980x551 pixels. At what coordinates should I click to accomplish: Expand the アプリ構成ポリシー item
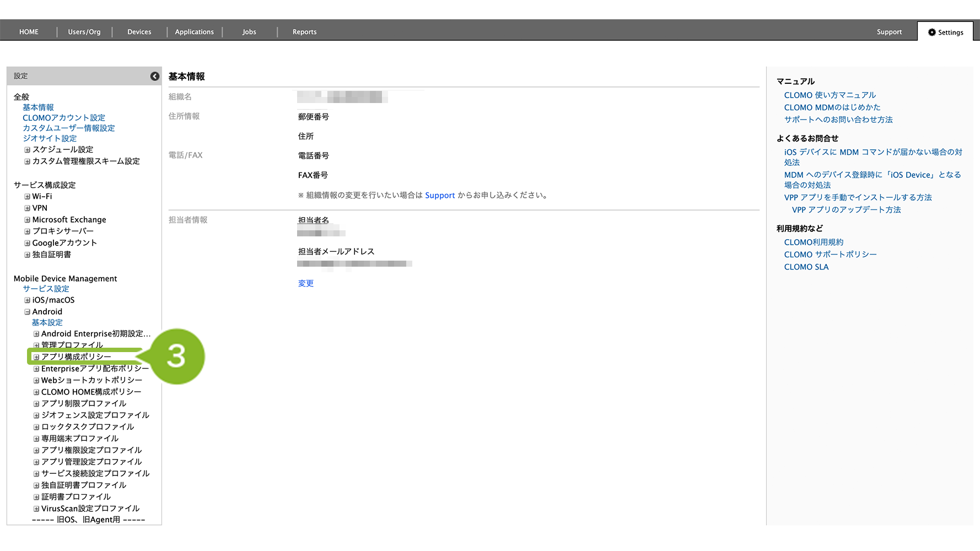pos(36,357)
